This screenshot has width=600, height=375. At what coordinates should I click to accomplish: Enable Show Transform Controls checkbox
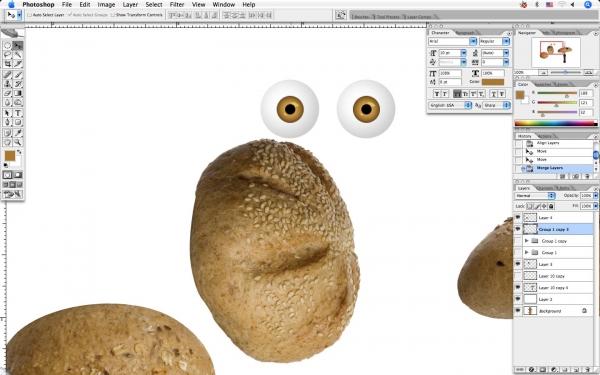click(112, 15)
